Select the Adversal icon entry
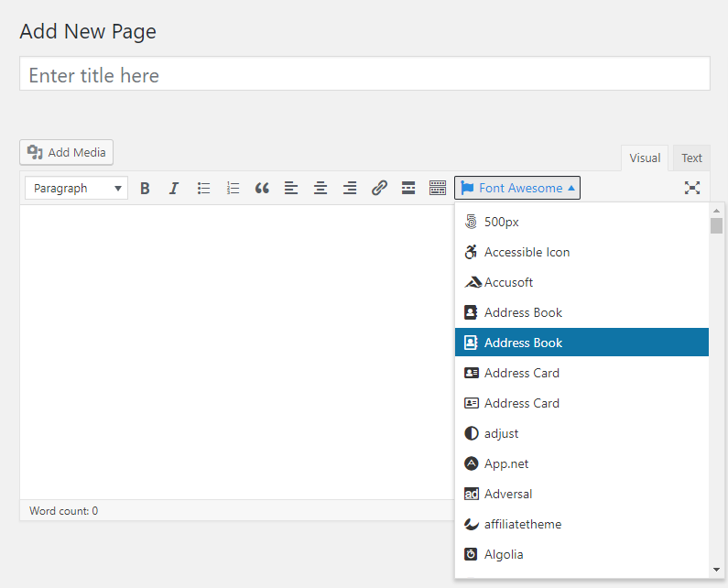 coord(581,494)
